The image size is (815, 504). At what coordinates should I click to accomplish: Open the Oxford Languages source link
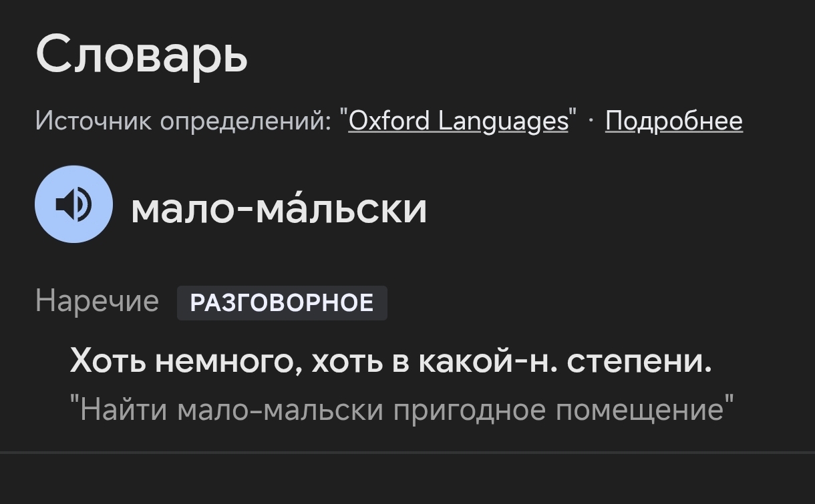458,121
